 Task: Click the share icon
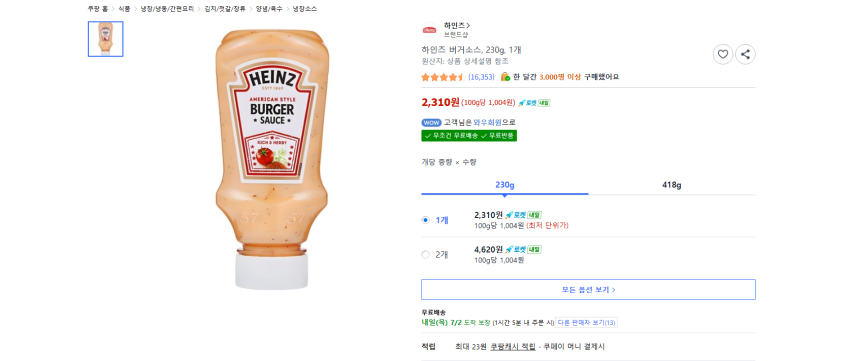745,54
